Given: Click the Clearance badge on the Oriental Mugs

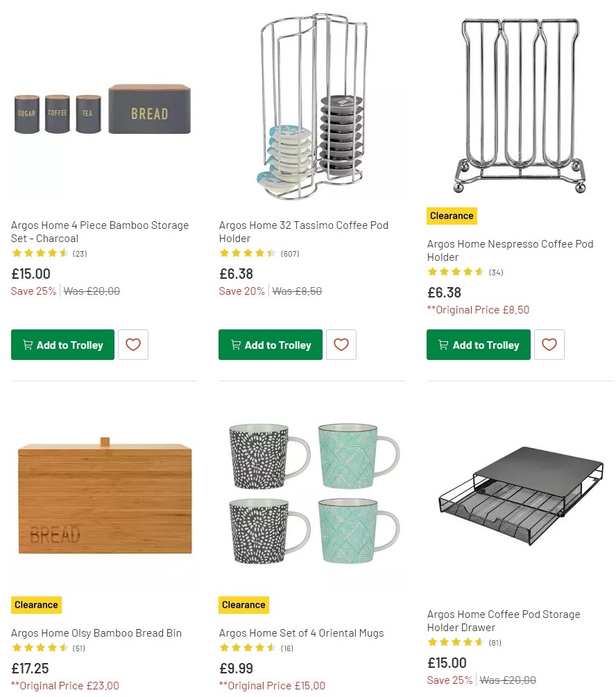Looking at the screenshot, I should click(x=243, y=604).
